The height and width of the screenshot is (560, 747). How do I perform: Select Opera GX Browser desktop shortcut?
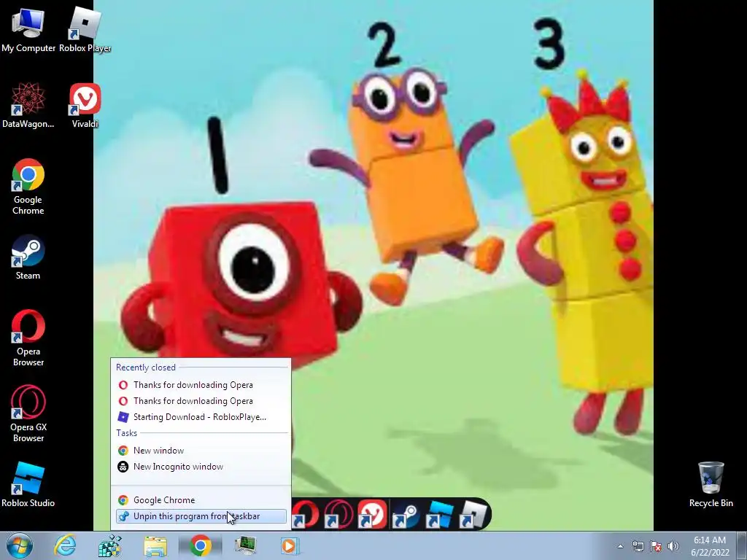[28, 413]
